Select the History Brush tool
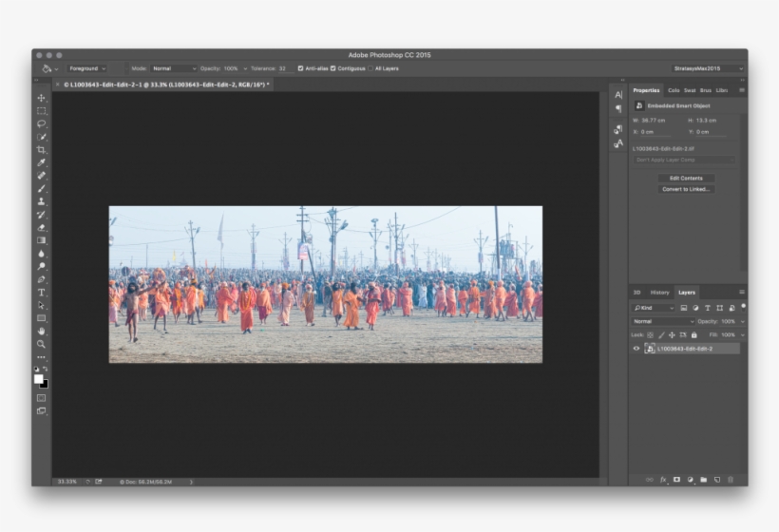 tap(42, 215)
